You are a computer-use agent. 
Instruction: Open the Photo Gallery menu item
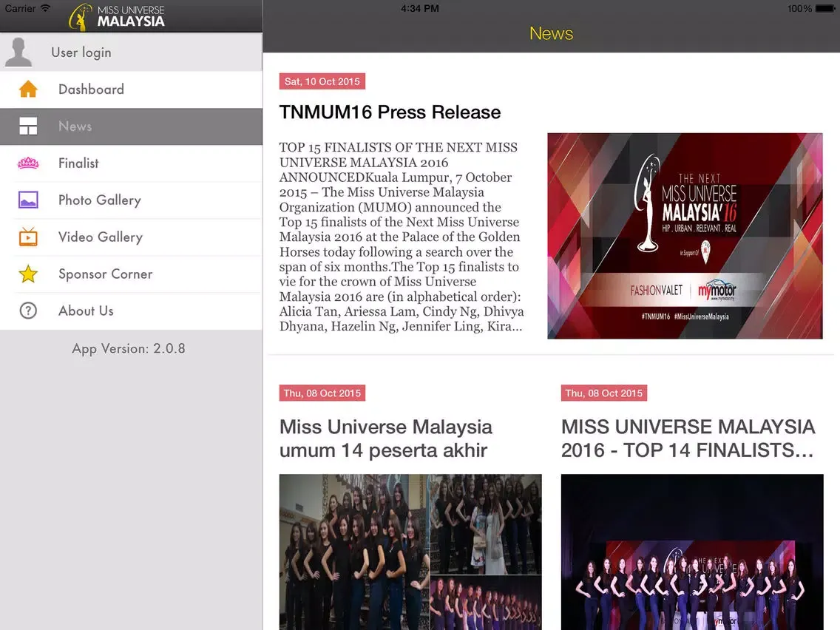click(132, 200)
